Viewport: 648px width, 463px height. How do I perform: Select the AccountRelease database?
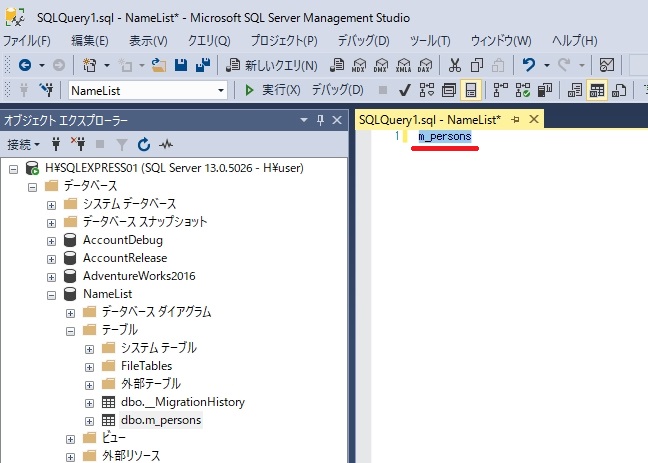(x=125, y=258)
